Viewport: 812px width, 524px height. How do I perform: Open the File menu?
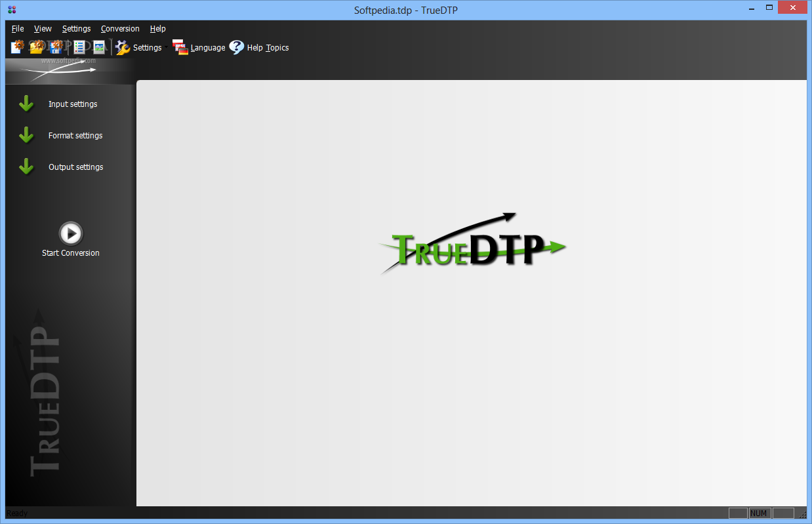[18, 29]
